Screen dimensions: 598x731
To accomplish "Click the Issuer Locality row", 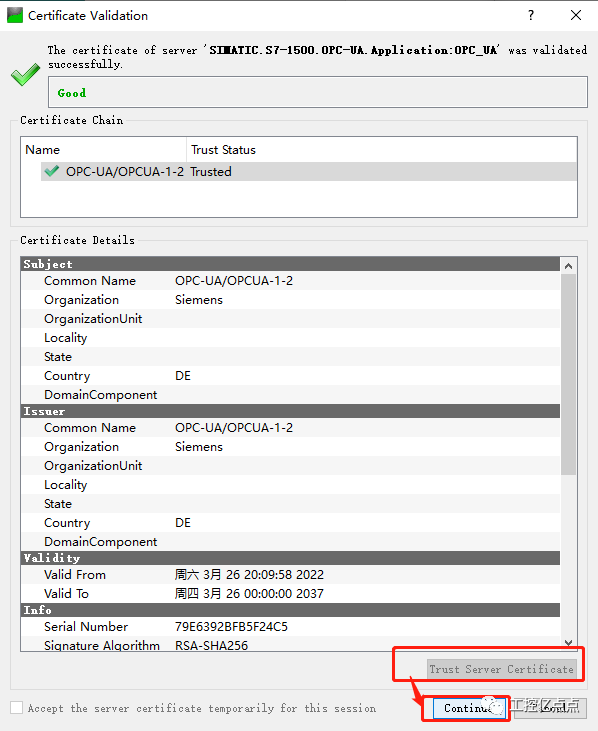I will tap(290, 485).
